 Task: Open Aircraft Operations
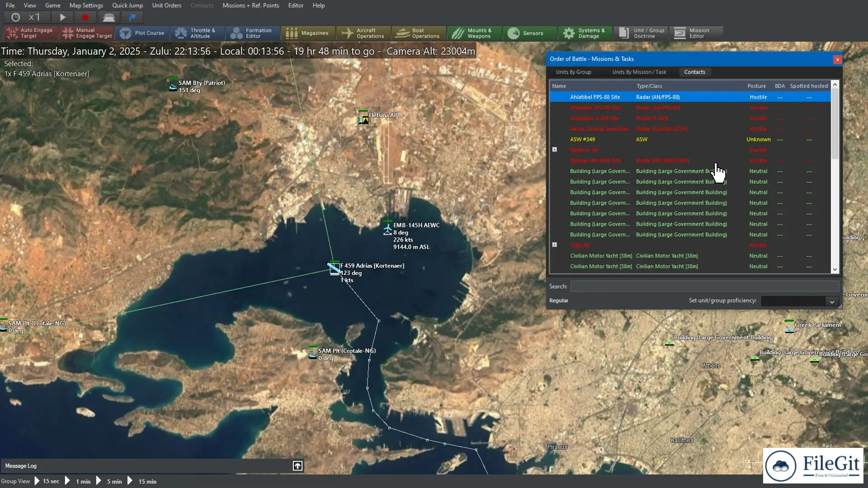tap(363, 33)
